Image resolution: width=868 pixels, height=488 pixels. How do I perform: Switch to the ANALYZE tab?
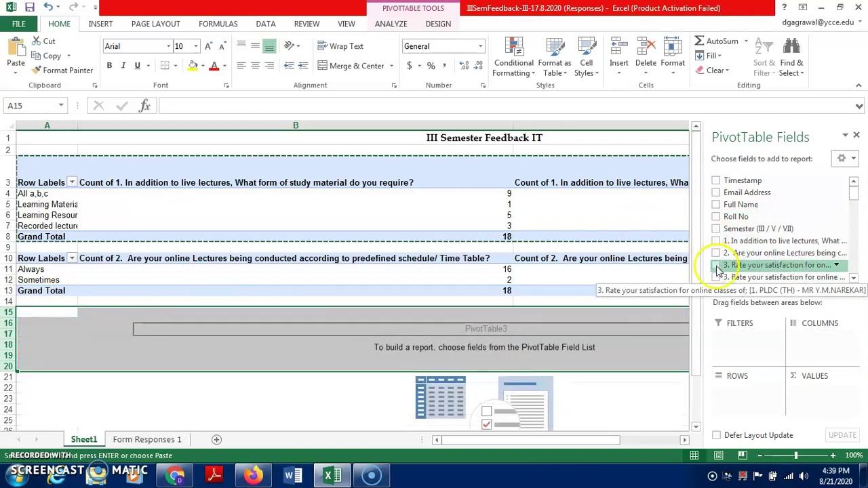tap(391, 24)
